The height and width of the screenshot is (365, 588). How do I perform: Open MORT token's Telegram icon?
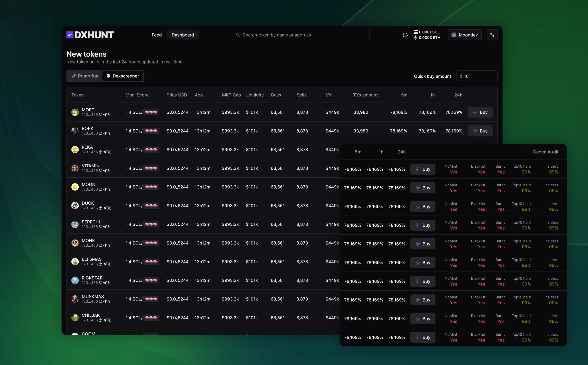click(x=105, y=115)
